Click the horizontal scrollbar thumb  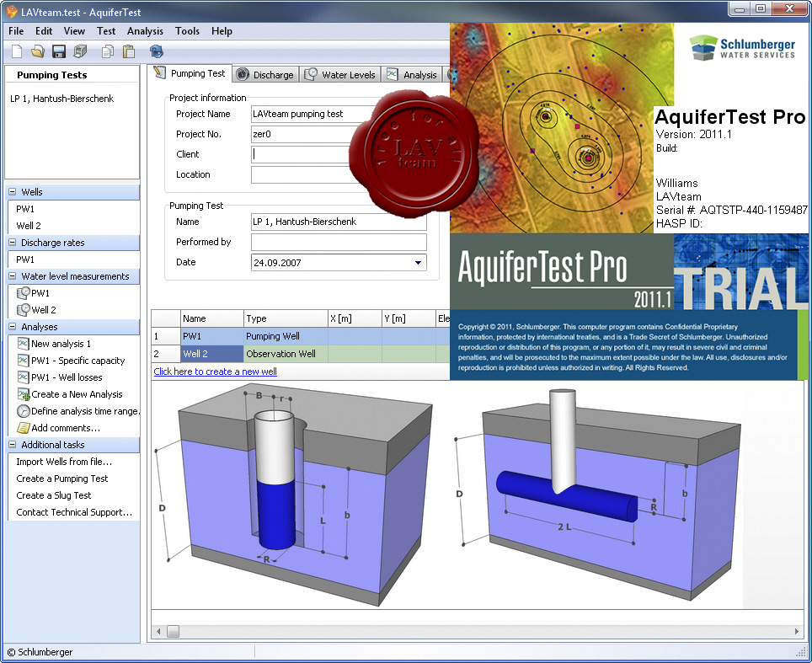(x=173, y=631)
